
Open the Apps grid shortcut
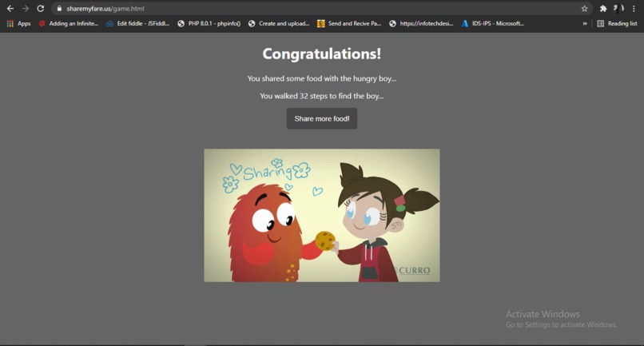[x=19, y=23]
